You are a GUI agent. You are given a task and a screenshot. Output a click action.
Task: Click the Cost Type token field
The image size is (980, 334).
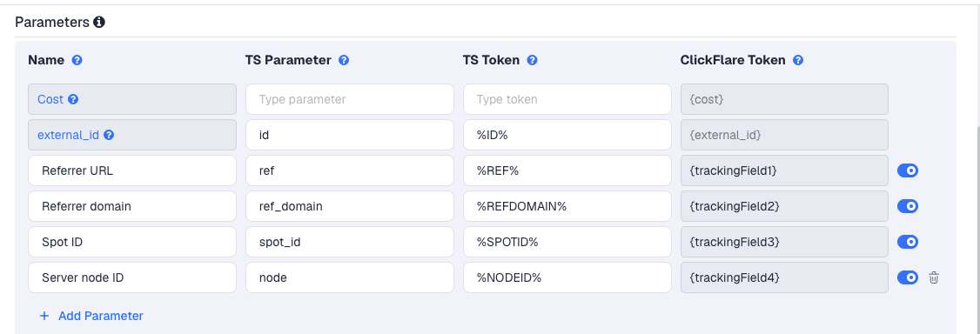[567, 99]
